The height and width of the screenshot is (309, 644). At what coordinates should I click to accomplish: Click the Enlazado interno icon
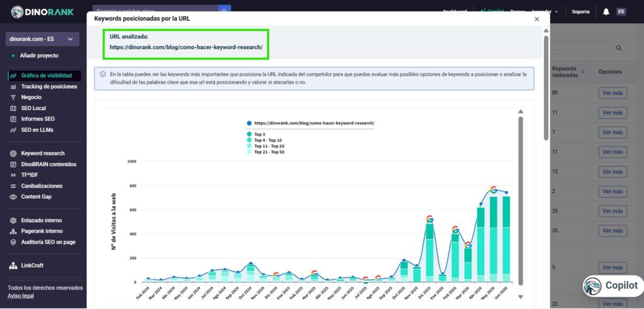click(x=13, y=221)
